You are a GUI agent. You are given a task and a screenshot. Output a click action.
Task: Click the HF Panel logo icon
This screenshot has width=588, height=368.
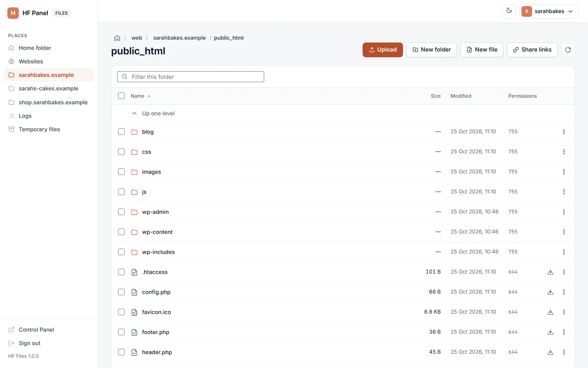coord(13,13)
